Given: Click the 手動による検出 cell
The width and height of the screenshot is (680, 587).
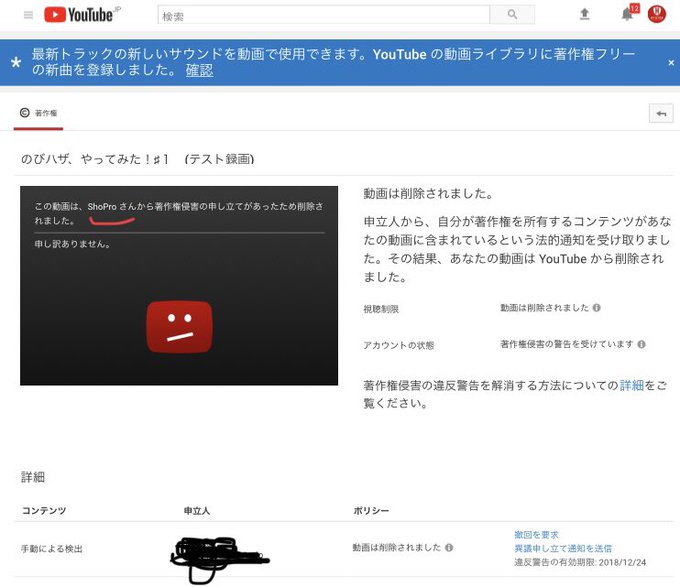Looking at the screenshot, I should (x=52, y=549).
